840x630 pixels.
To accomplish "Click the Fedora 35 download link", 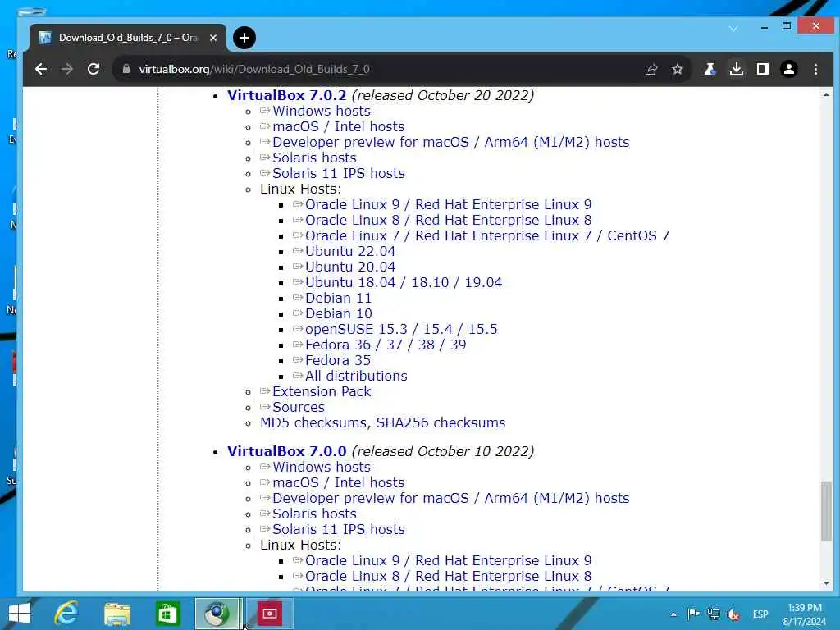I will pyautogui.click(x=338, y=360).
